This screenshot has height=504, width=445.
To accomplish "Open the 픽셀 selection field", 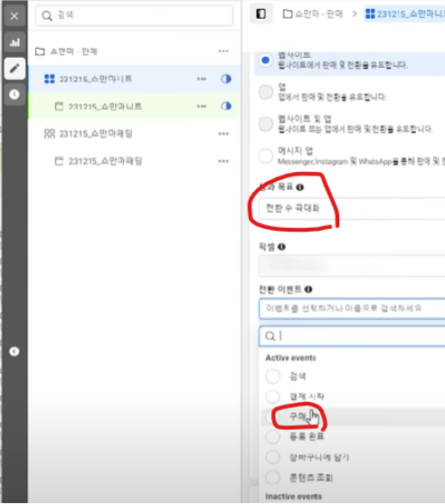I will coord(352,265).
